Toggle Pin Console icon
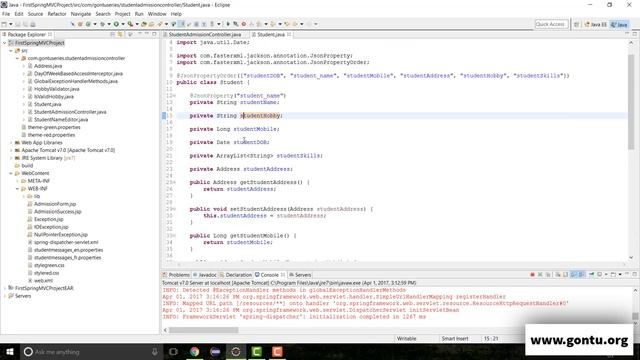640x360 pixels. (x=591, y=274)
